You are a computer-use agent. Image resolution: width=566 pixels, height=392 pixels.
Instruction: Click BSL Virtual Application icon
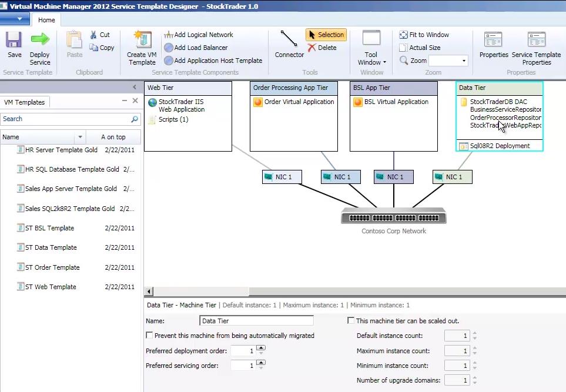click(x=358, y=102)
